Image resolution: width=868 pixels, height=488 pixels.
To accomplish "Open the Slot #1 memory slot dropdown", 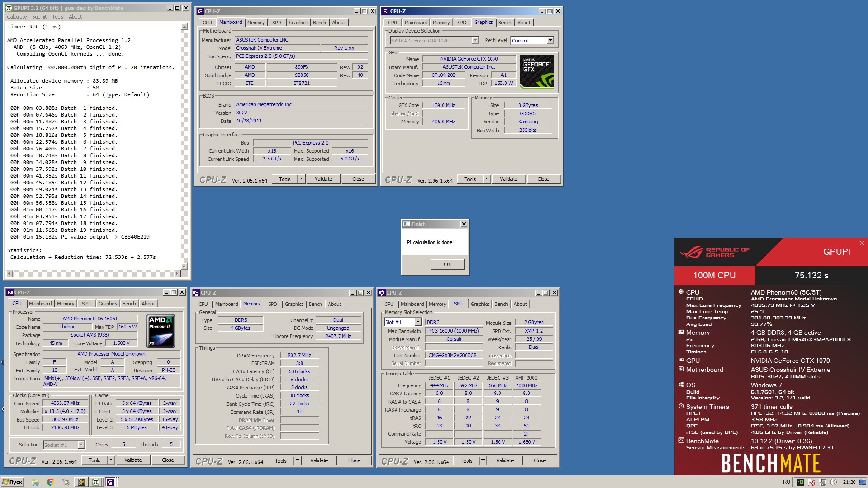I will point(418,322).
